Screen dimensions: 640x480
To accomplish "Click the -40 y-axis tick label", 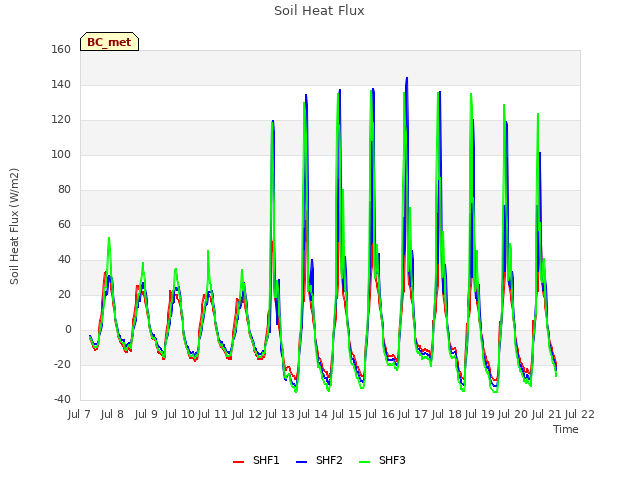I will pos(62,399).
